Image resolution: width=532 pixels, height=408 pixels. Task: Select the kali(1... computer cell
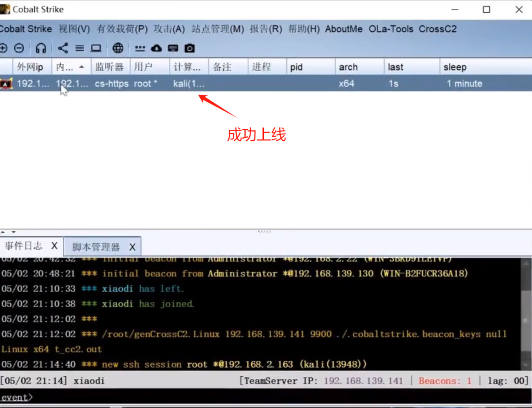coord(189,84)
